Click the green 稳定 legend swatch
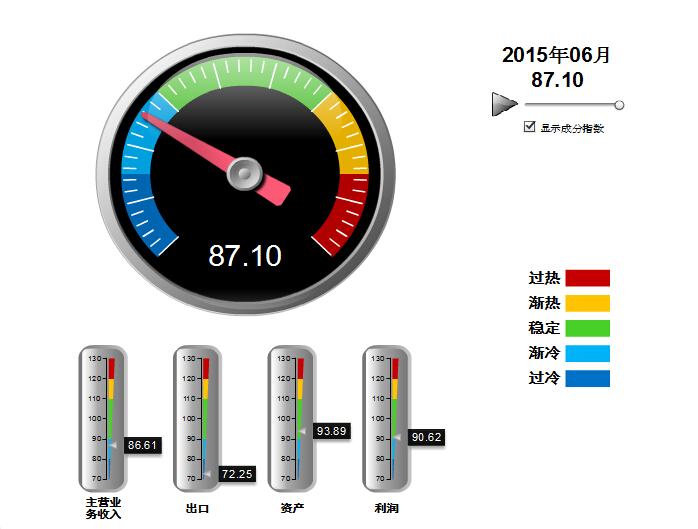The image size is (698, 529). [x=587, y=327]
